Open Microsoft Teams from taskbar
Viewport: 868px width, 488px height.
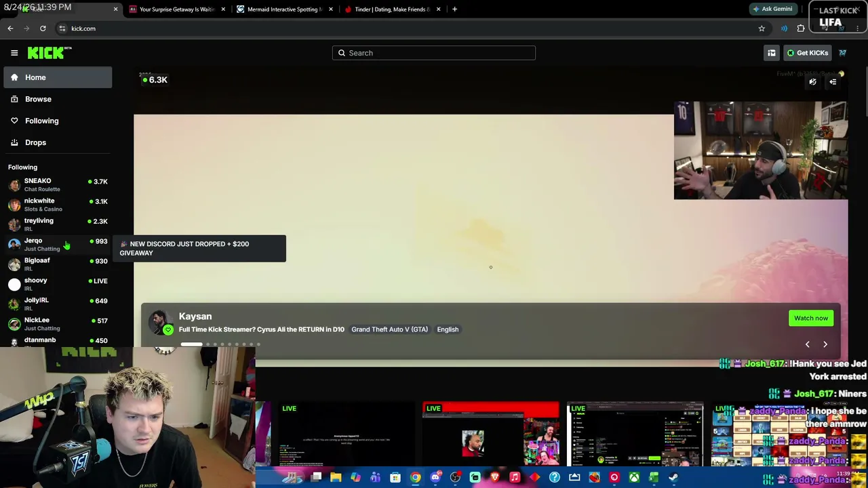pyautogui.click(x=375, y=478)
